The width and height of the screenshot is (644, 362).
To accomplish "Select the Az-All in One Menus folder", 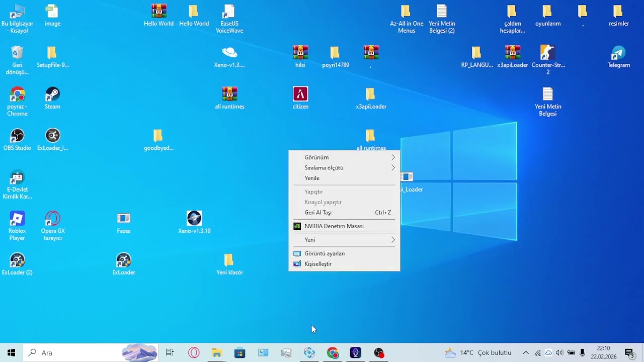I will (x=407, y=19).
